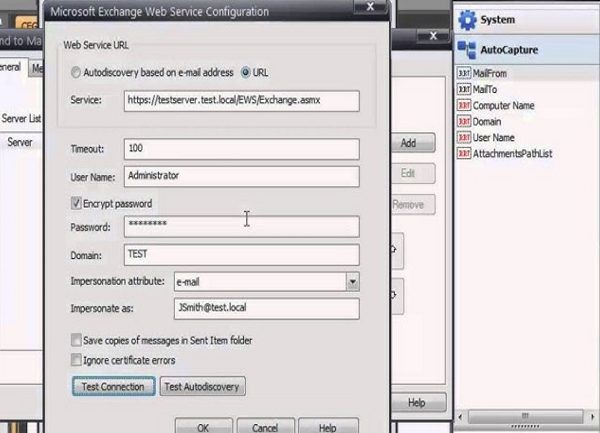600x433 pixels.
Task: Enable Save copies of messages in Sent Item folder
Action: click(77, 340)
